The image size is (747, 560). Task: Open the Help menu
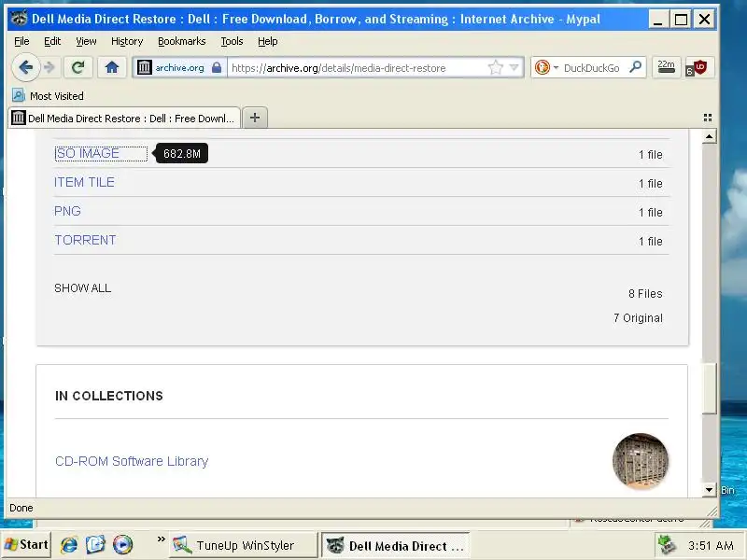point(268,41)
